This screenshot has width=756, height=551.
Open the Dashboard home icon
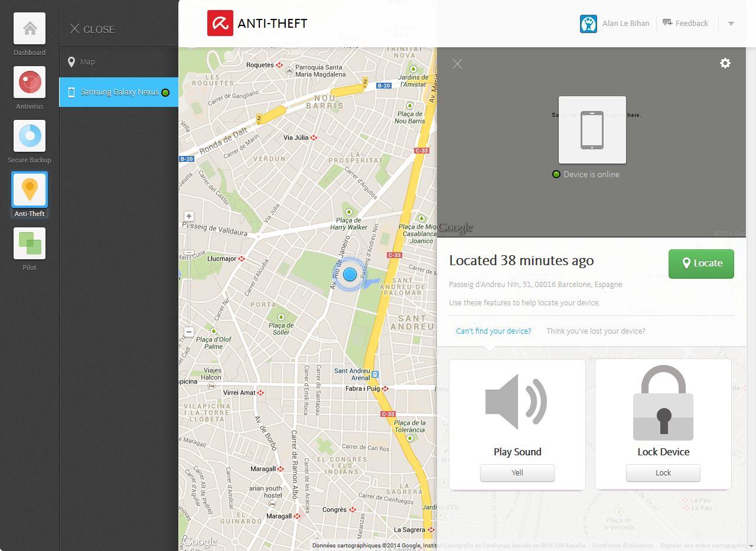coord(30,28)
